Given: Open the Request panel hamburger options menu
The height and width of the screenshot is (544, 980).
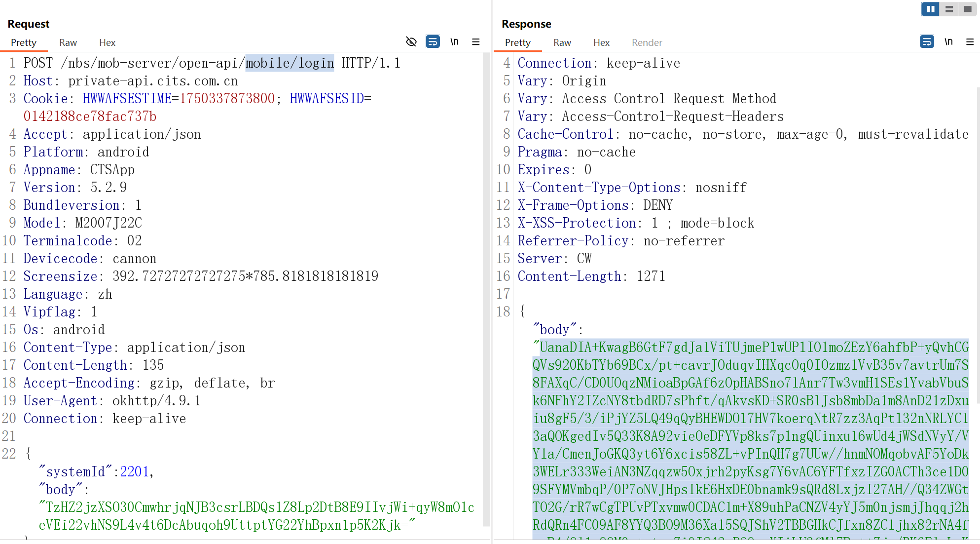Looking at the screenshot, I should tap(476, 42).
